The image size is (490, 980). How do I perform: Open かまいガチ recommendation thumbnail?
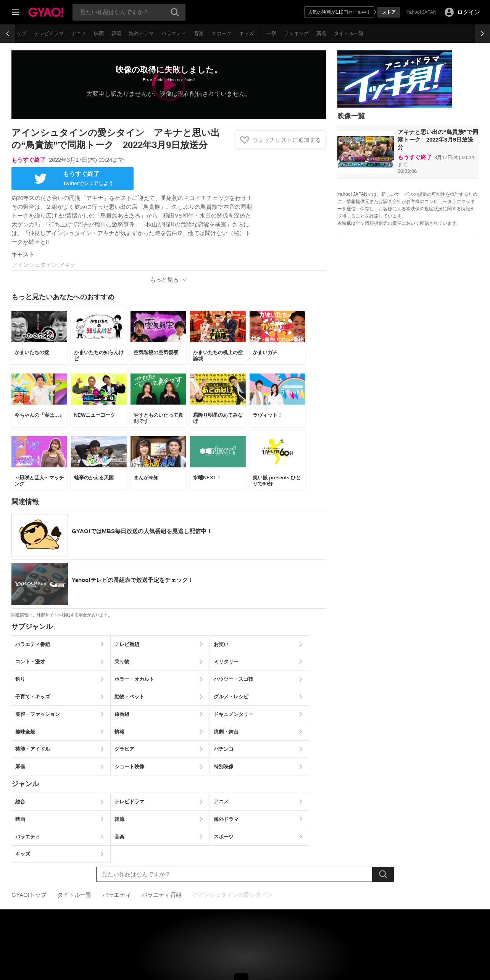point(277,326)
